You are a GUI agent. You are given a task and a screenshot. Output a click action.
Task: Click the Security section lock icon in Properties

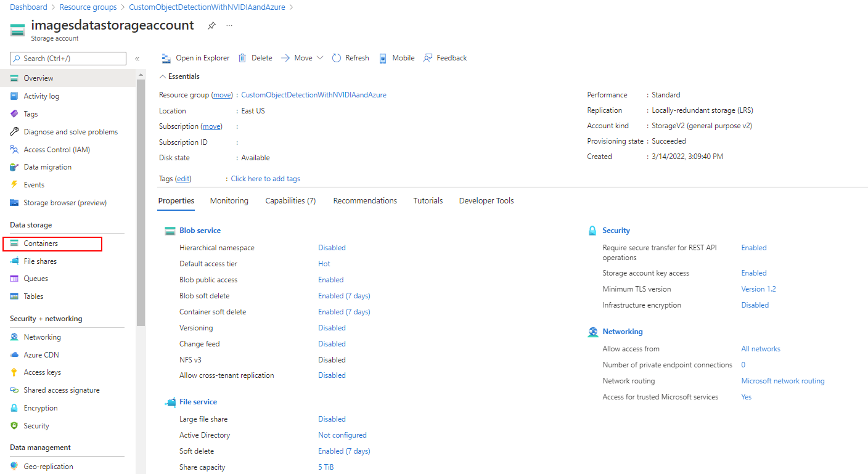coord(592,231)
